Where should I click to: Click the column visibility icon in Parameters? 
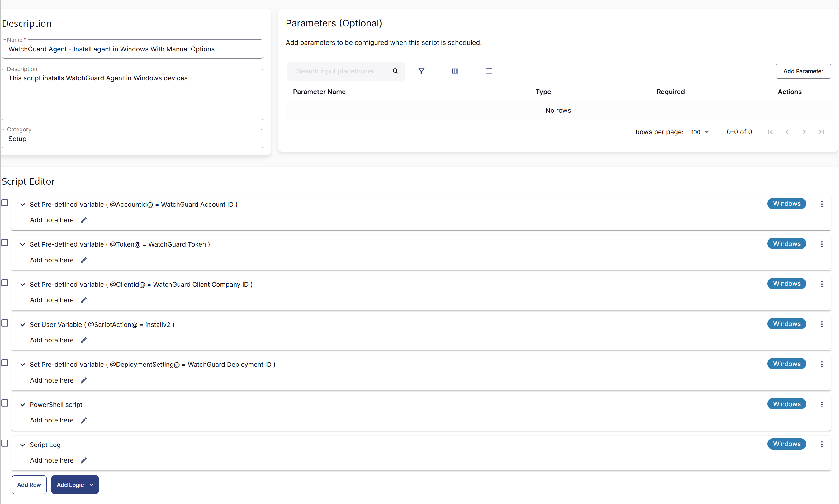click(455, 71)
